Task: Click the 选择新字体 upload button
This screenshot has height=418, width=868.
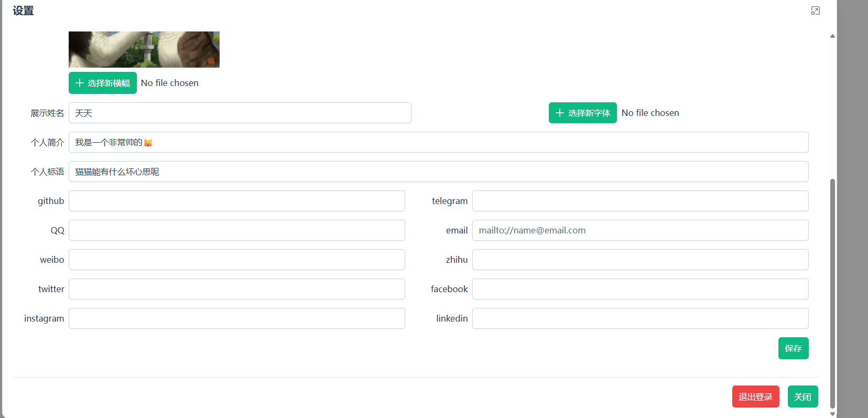Action: 583,113
